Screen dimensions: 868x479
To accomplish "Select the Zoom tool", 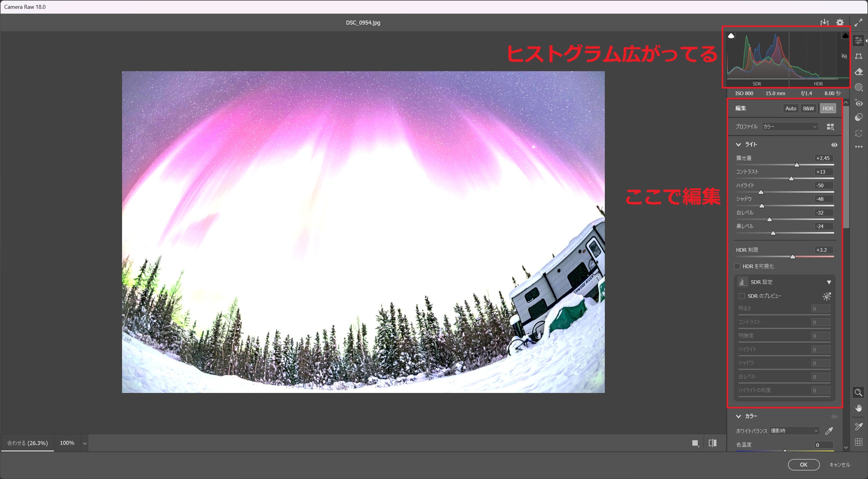I will click(x=858, y=392).
